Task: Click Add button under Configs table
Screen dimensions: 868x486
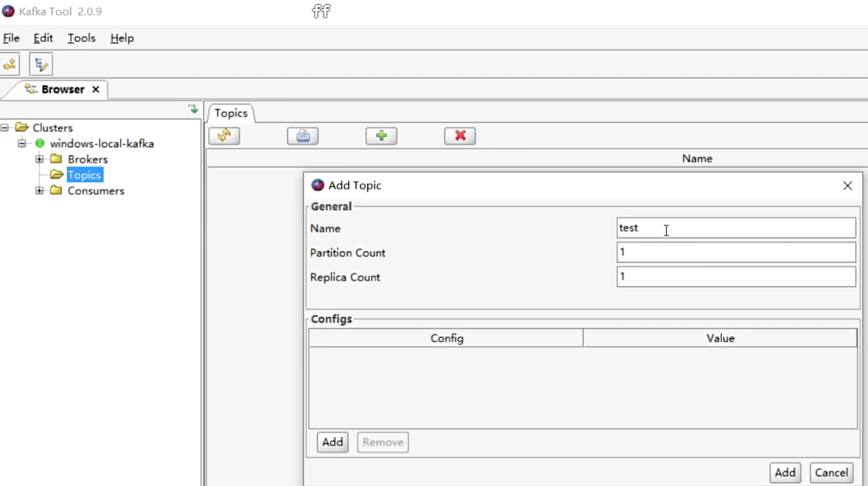Action: 333,442
